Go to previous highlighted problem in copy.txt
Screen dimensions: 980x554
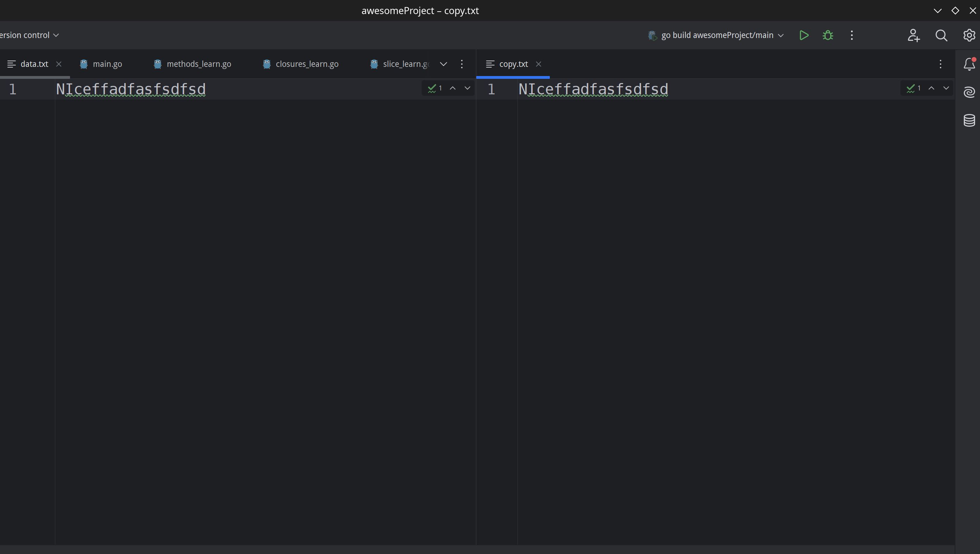(x=931, y=88)
